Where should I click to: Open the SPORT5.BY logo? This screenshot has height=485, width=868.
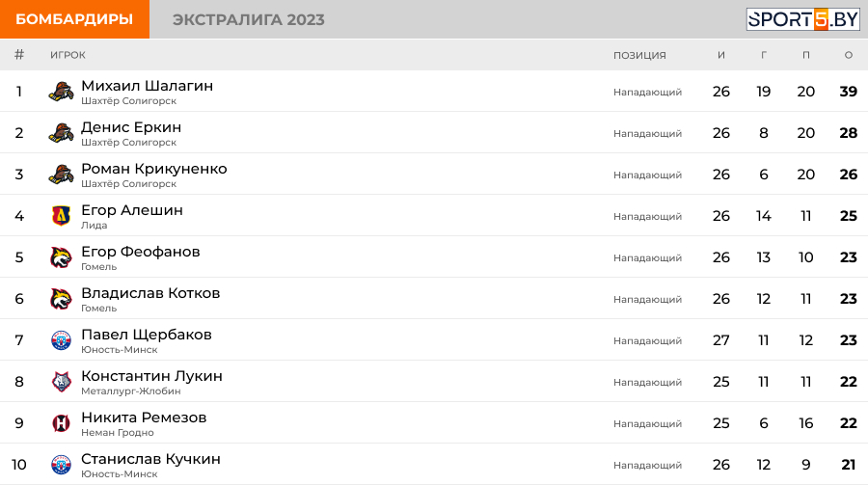click(802, 19)
